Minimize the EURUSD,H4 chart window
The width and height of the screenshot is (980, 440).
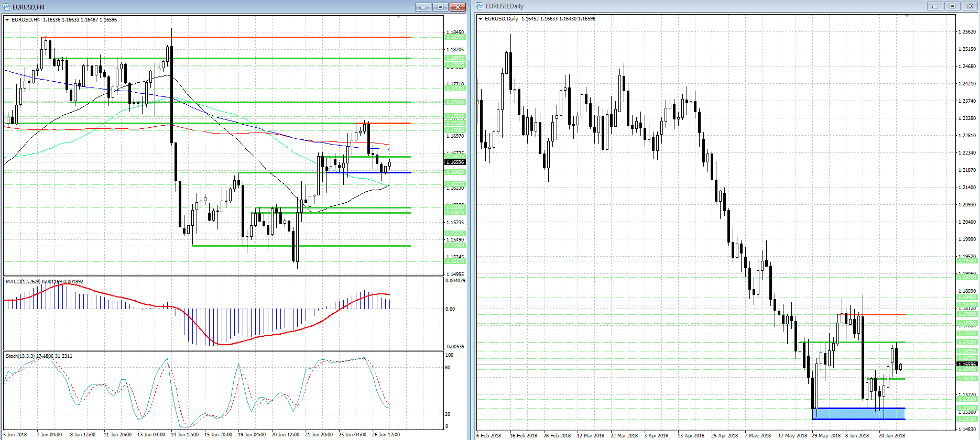click(x=423, y=7)
